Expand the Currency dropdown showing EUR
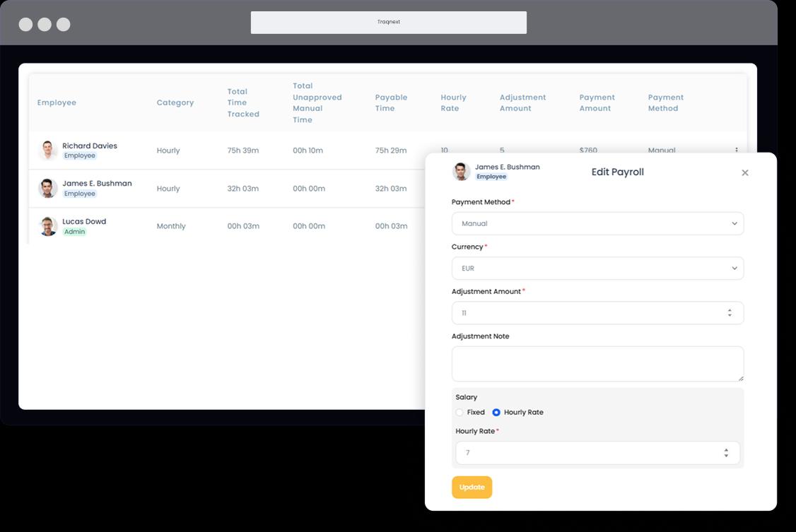The width and height of the screenshot is (796, 532). [x=597, y=268]
